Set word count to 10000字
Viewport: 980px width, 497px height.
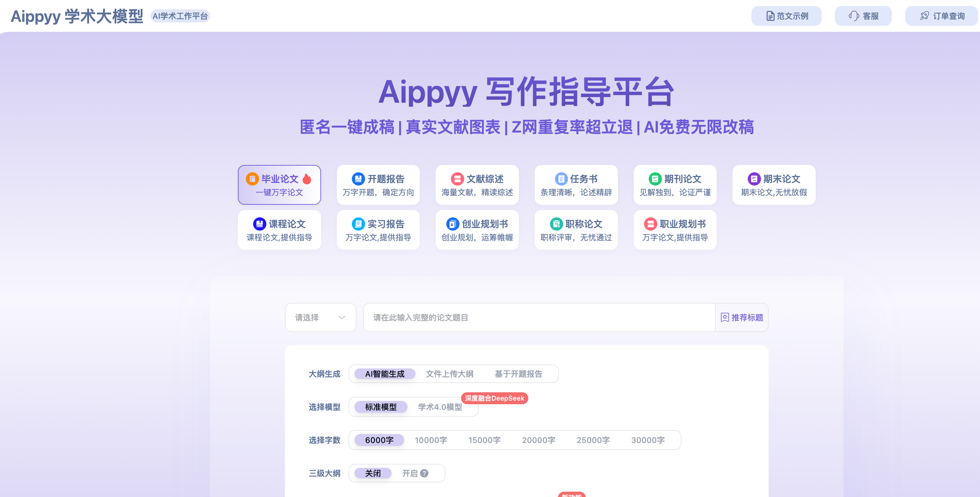[x=431, y=440]
